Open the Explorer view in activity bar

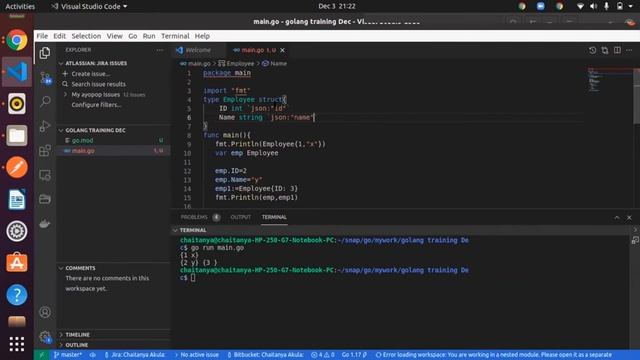point(45,53)
